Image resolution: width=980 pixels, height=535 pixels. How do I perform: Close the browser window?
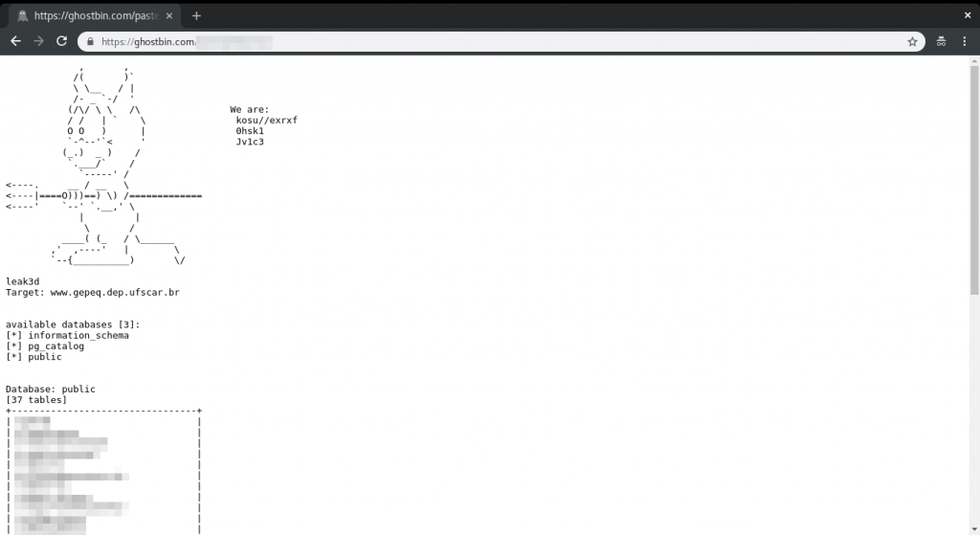pos(967,15)
